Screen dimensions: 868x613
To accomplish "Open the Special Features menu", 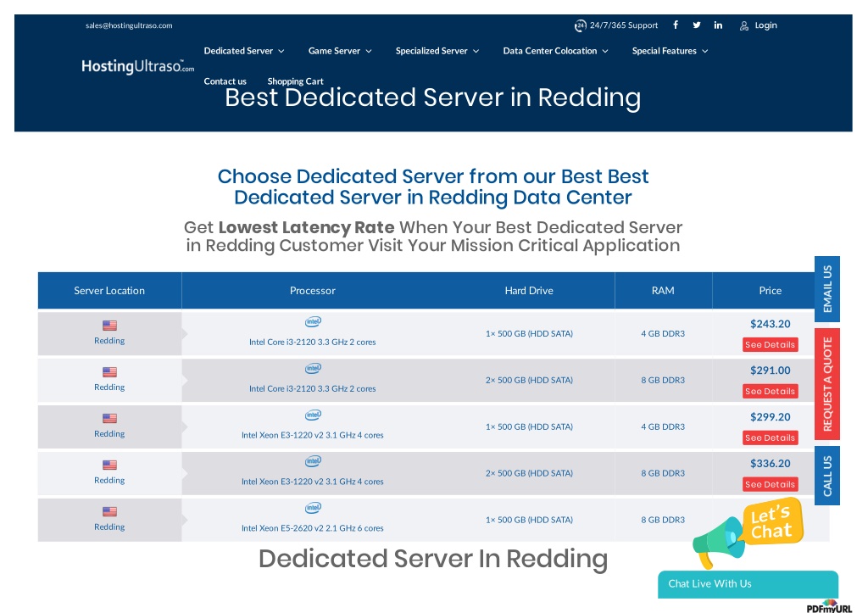I will tap(665, 51).
